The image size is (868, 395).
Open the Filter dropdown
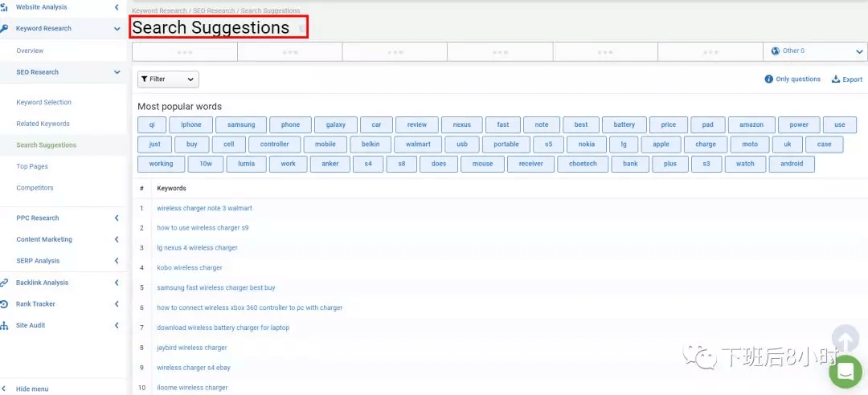[168, 79]
